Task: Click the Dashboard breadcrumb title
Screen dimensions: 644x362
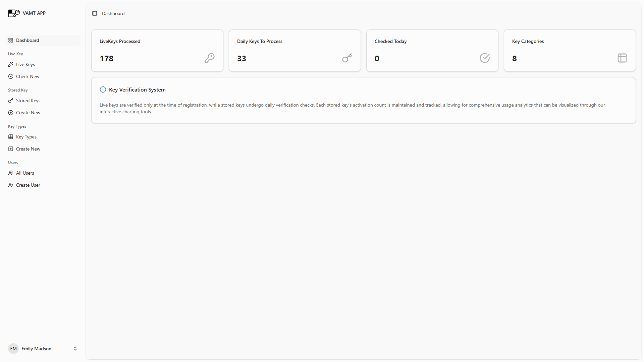Action: coord(113,13)
